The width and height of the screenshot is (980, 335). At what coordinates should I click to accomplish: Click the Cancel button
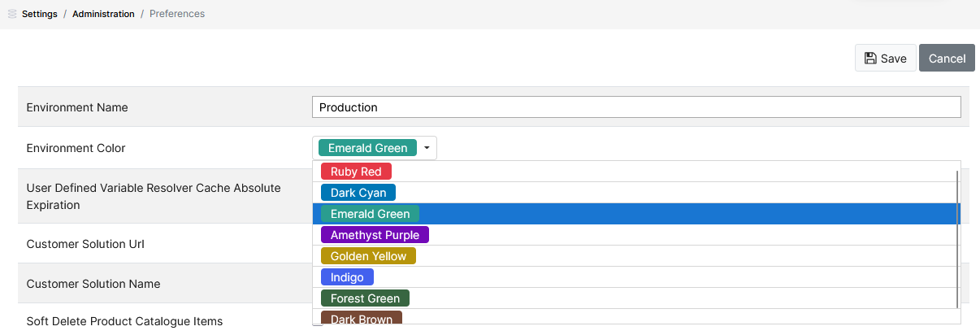coord(947,59)
